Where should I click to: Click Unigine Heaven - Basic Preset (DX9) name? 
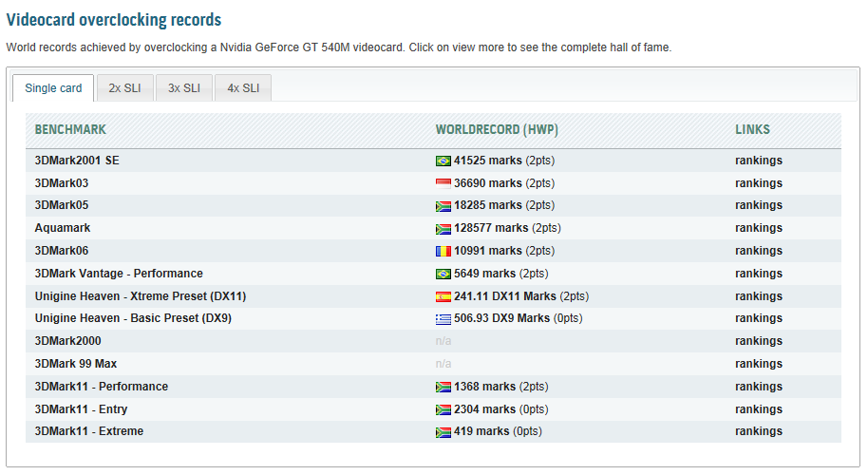pos(133,317)
